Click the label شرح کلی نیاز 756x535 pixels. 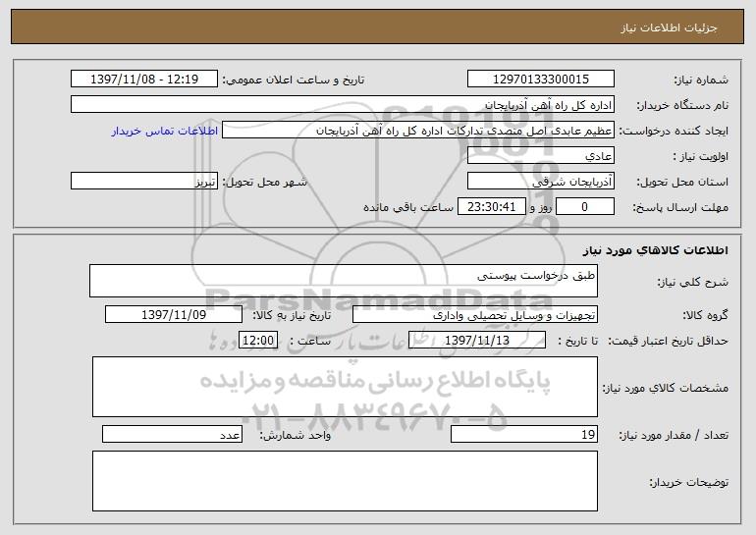693,282
